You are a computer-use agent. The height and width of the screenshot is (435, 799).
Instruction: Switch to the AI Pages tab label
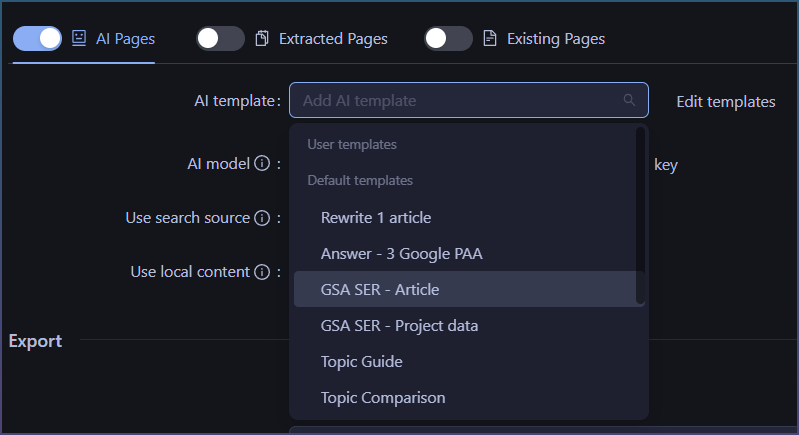click(x=124, y=39)
